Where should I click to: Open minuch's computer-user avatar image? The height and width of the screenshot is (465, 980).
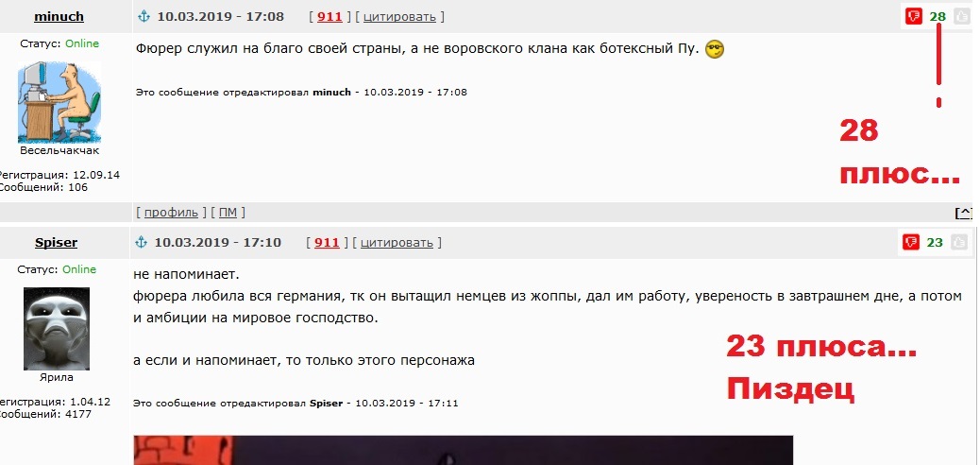pyautogui.click(x=59, y=103)
